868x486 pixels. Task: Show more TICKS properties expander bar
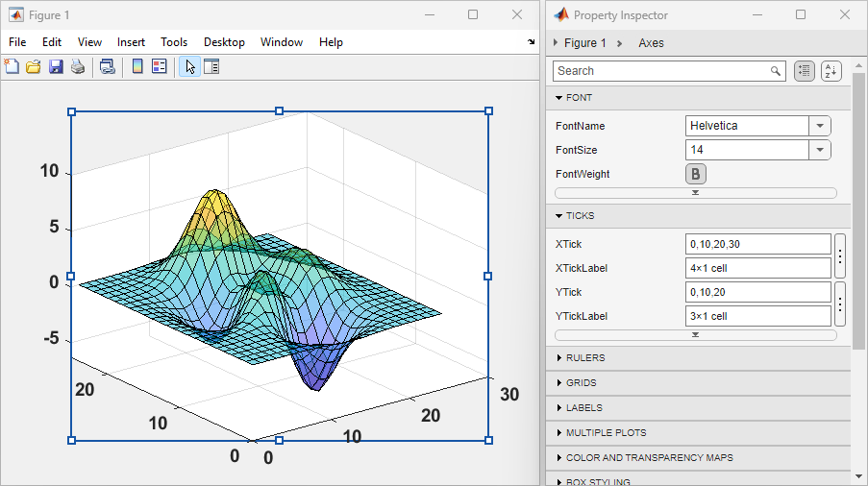(696, 335)
